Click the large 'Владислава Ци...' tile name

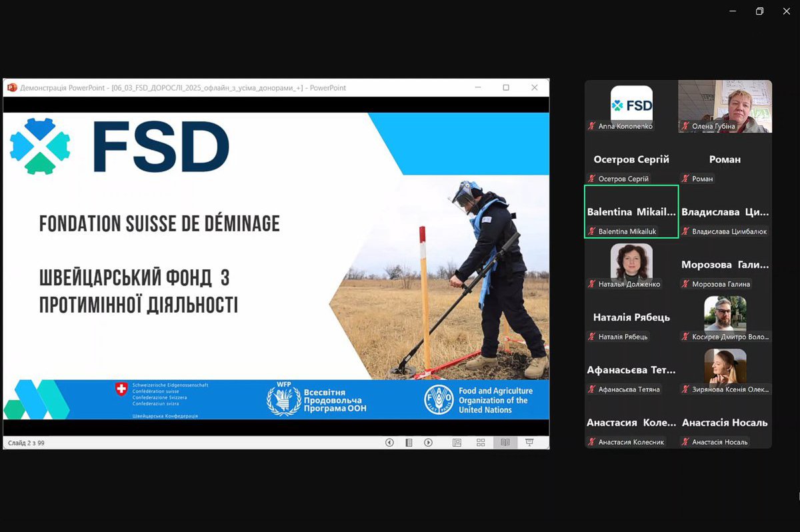click(725, 212)
